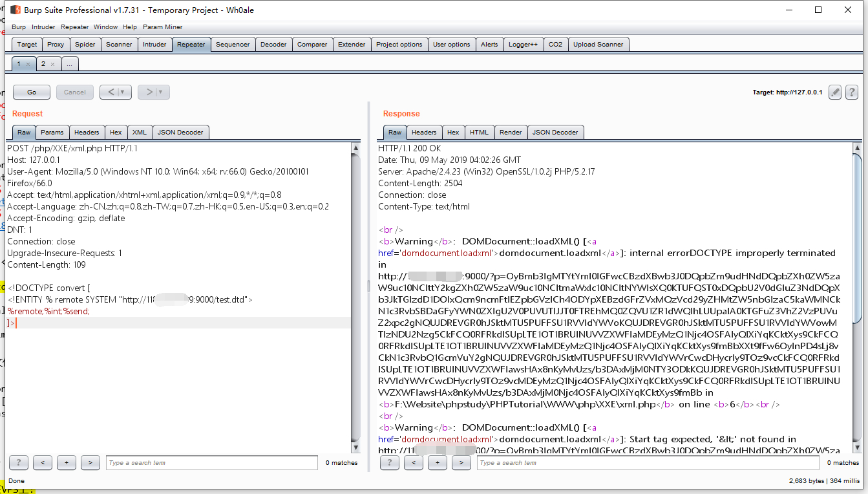The image size is (868, 494).
Task: Show the response Render view
Action: coord(511,133)
